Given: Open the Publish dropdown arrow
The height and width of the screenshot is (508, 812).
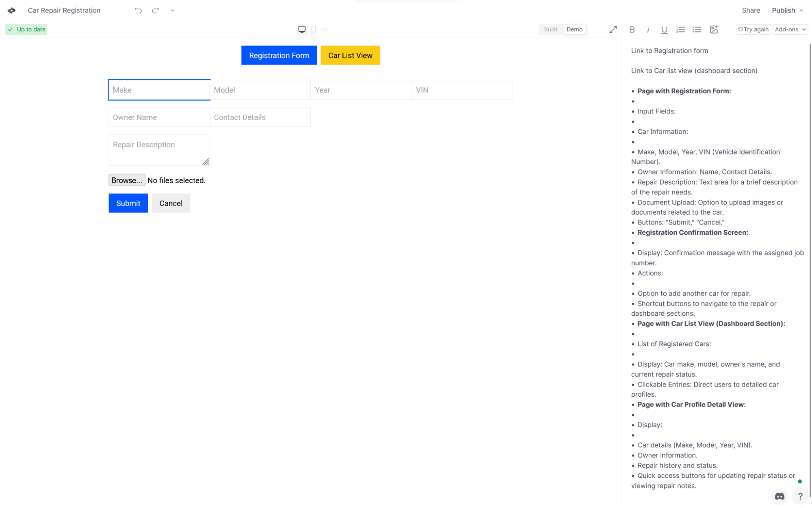Looking at the screenshot, I should [801, 10].
